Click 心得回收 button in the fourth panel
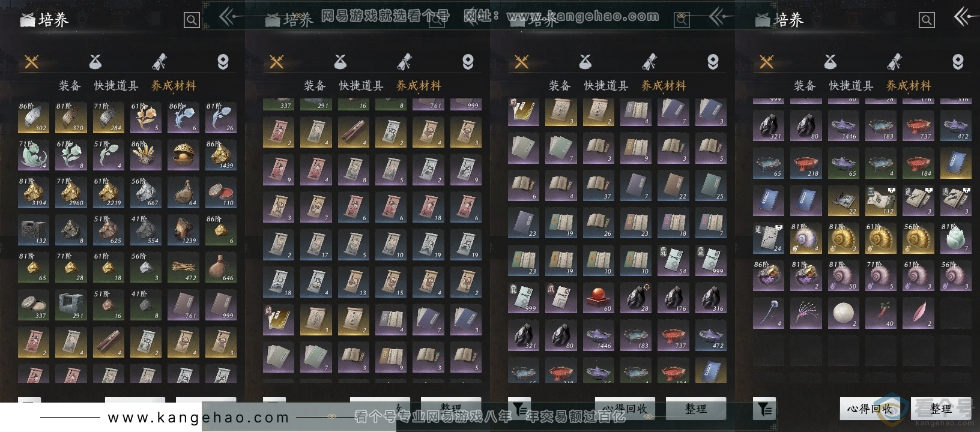Viewport: 980px width, 432px height. pos(870,409)
